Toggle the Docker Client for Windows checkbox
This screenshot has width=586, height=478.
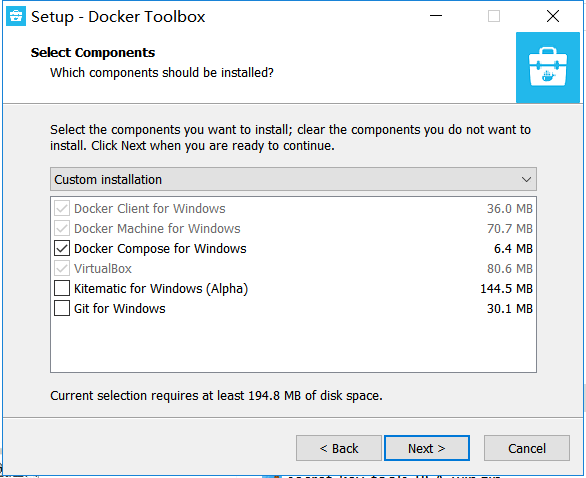[x=62, y=208]
